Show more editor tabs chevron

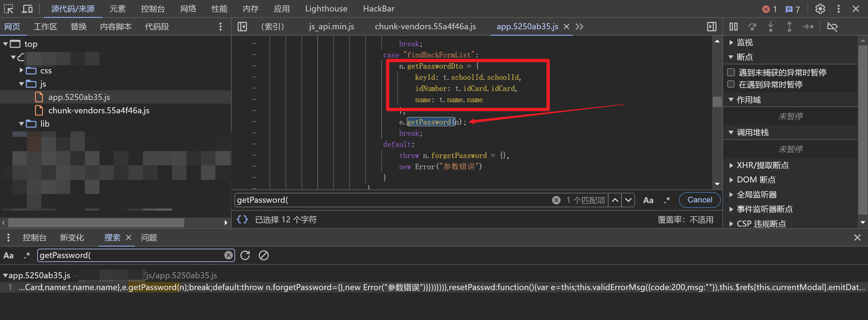point(579,27)
